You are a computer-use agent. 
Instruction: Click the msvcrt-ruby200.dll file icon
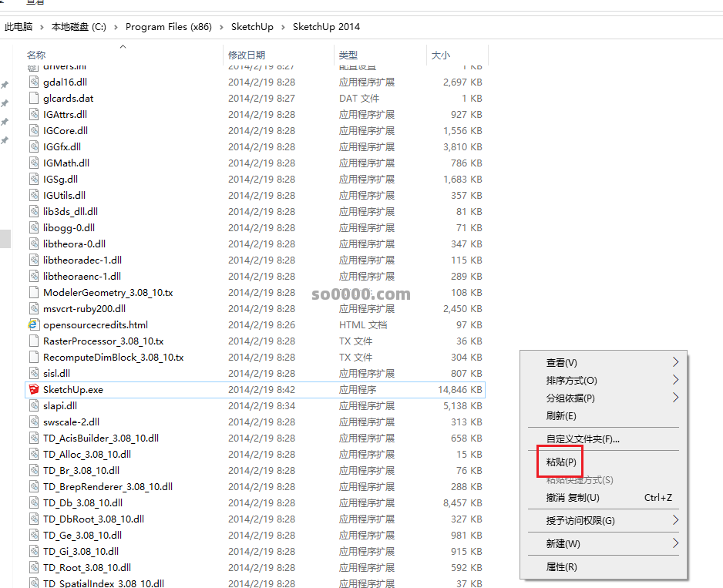point(34,308)
